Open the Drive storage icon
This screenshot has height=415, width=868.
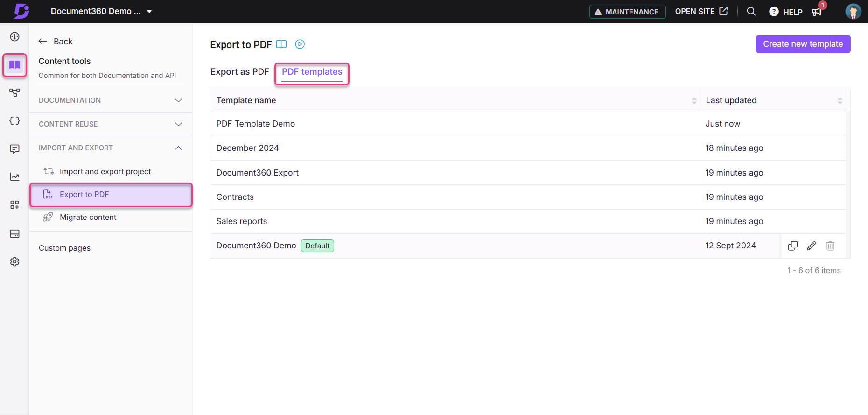coord(14,233)
